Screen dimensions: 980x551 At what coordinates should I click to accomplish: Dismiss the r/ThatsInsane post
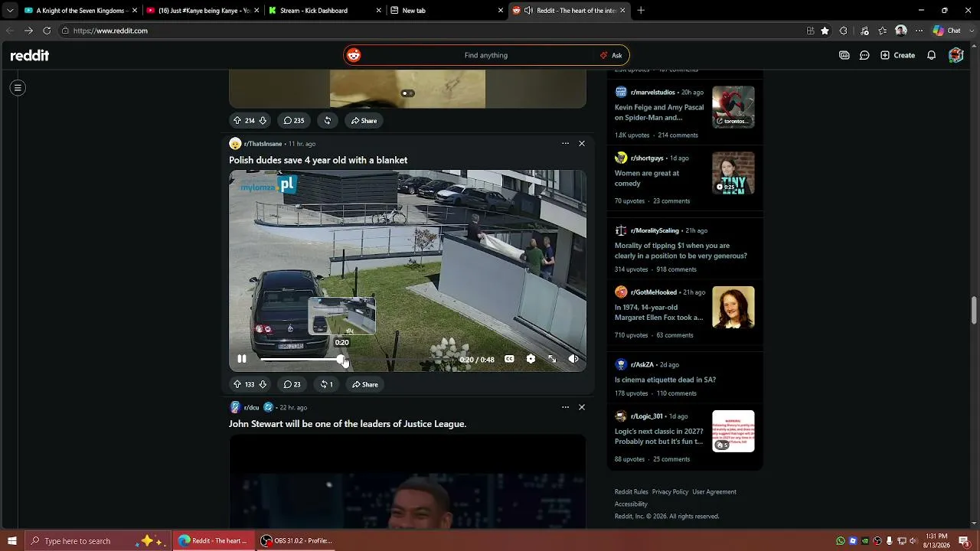click(582, 143)
